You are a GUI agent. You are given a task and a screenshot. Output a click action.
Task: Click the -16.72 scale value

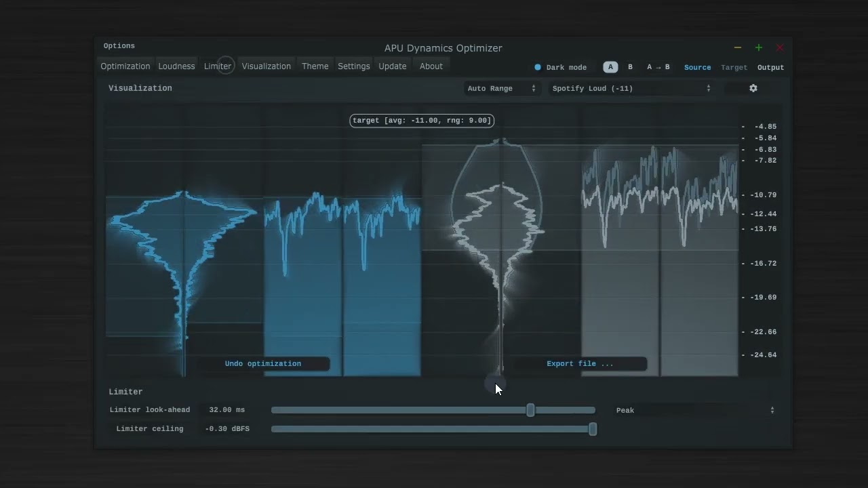[x=764, y=263]
